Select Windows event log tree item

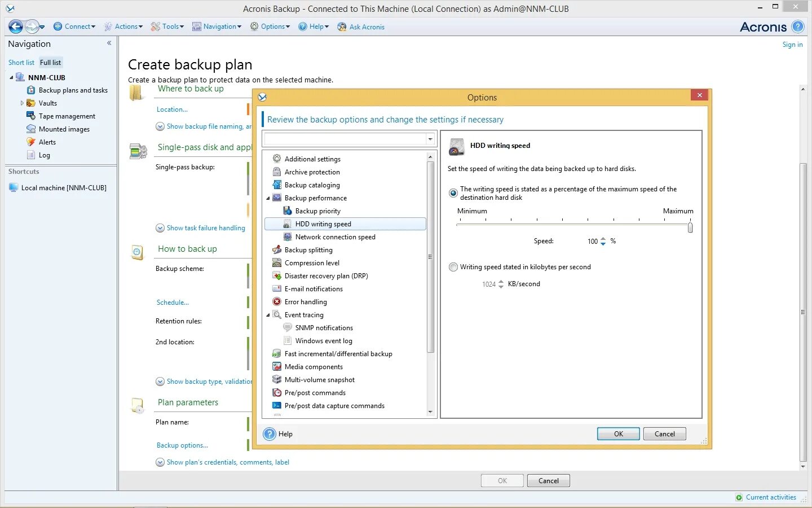click(x=324, y=341)
